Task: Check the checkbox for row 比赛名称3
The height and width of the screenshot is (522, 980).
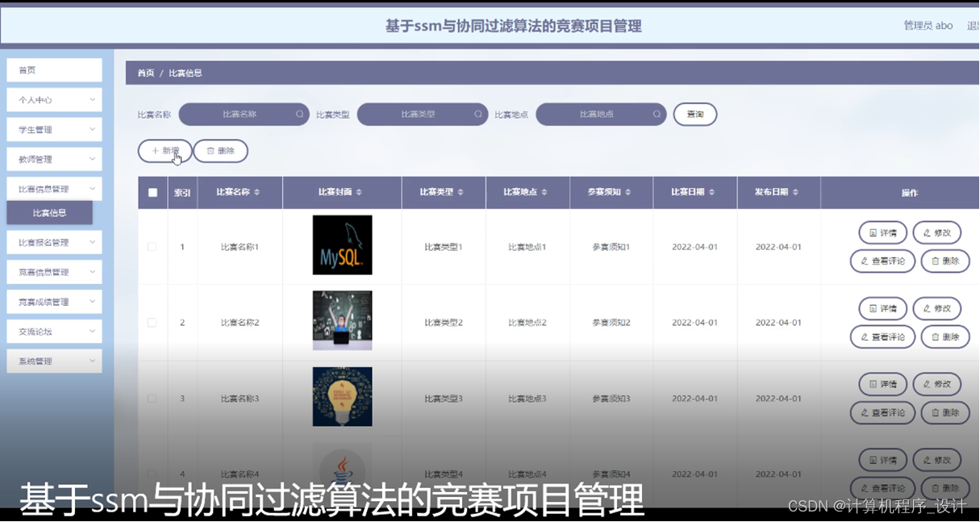Action: [152, 399]
